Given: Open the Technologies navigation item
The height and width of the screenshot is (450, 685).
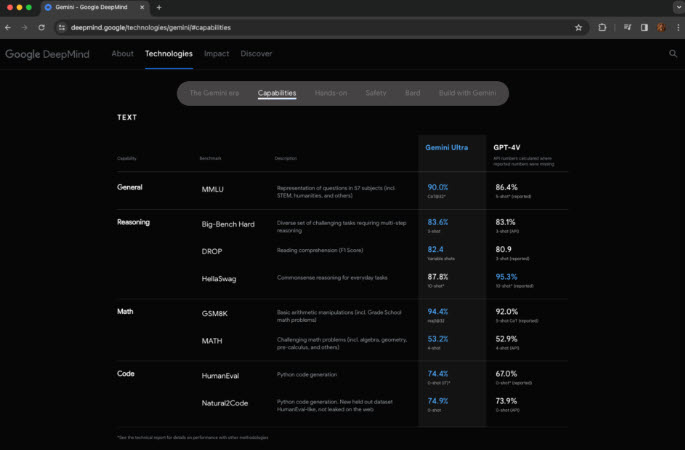Looking at the screenshot, I should pyautogui.click(x=169, y=54).
